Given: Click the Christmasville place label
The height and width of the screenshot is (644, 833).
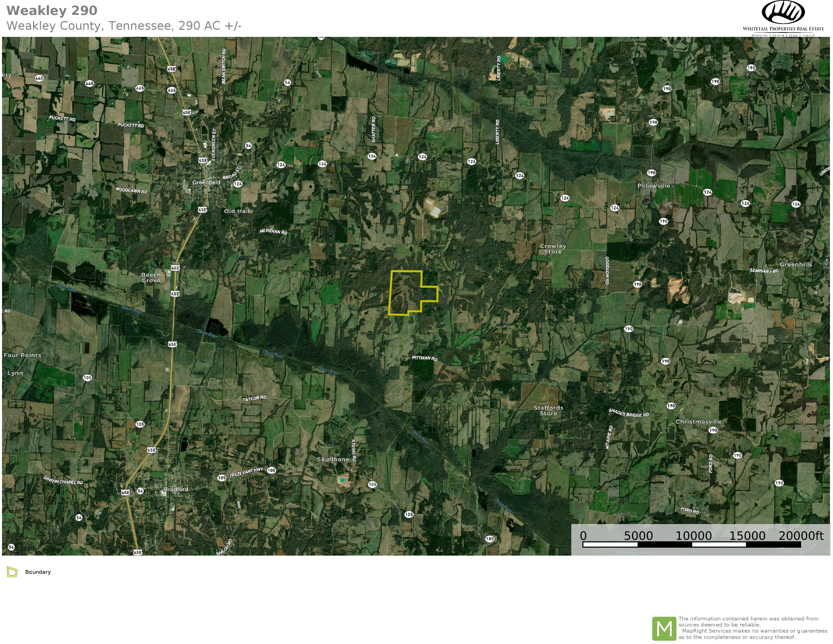Looking at the screenshot, I should pos(698,422).
